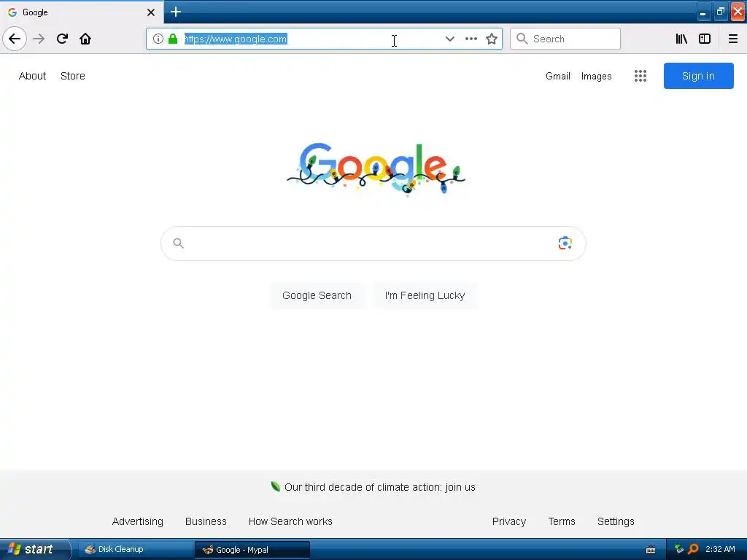Open the Windows start menu
The width and height of the screenshot is (747, 560).
tap(35, 549)
